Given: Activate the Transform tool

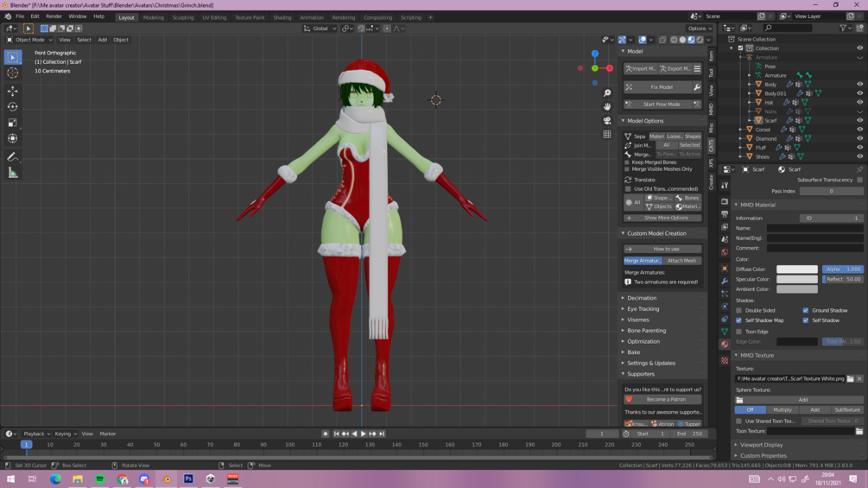Looking at the screenshot, I should [x=13, y=138].
